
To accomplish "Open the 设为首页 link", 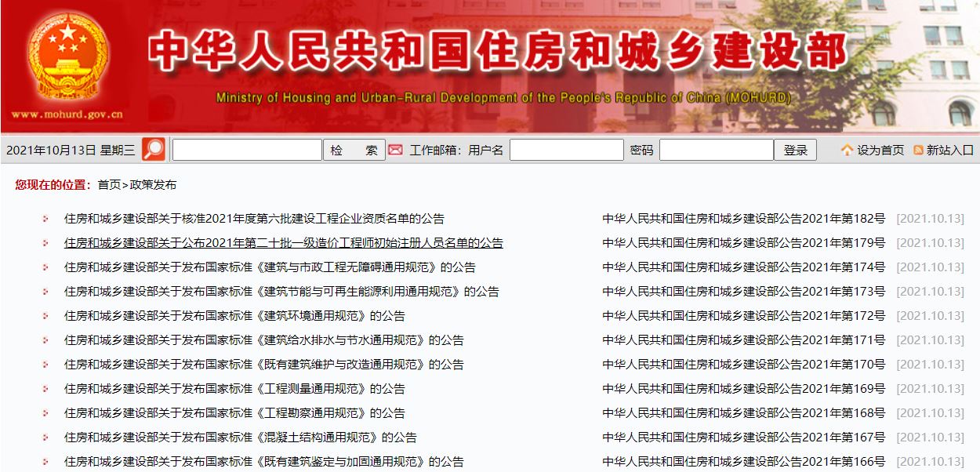I will pos(880,150).
